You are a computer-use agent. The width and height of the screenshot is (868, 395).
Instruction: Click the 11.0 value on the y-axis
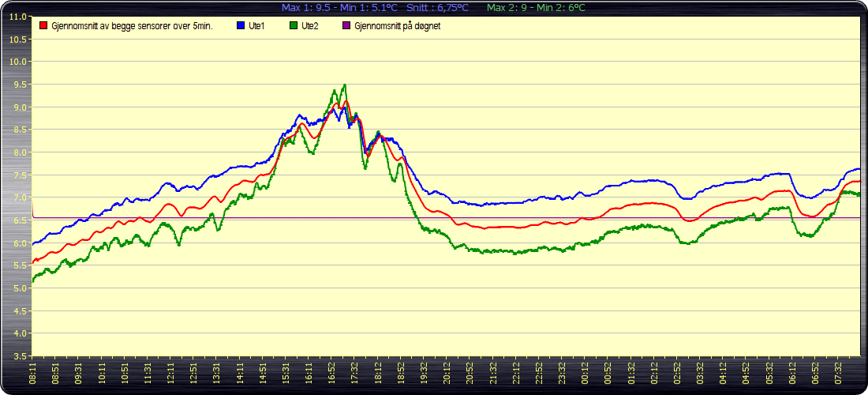(x=16, y=17)
